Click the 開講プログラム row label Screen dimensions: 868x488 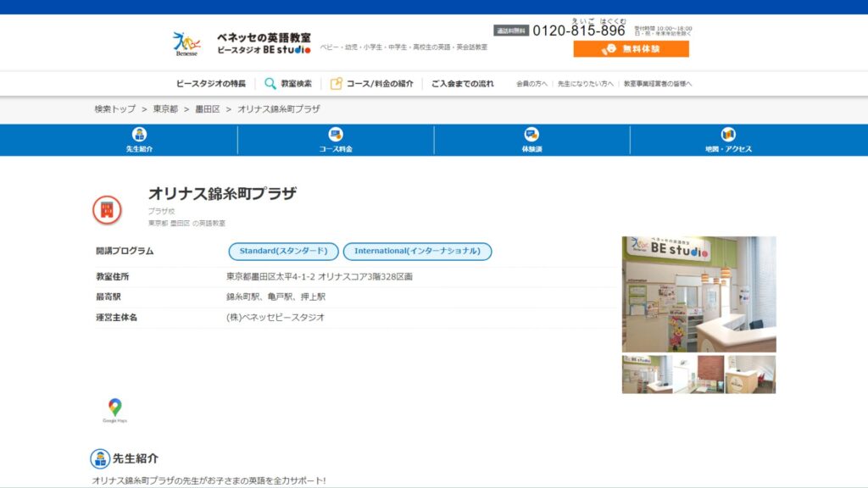(125, 251)
